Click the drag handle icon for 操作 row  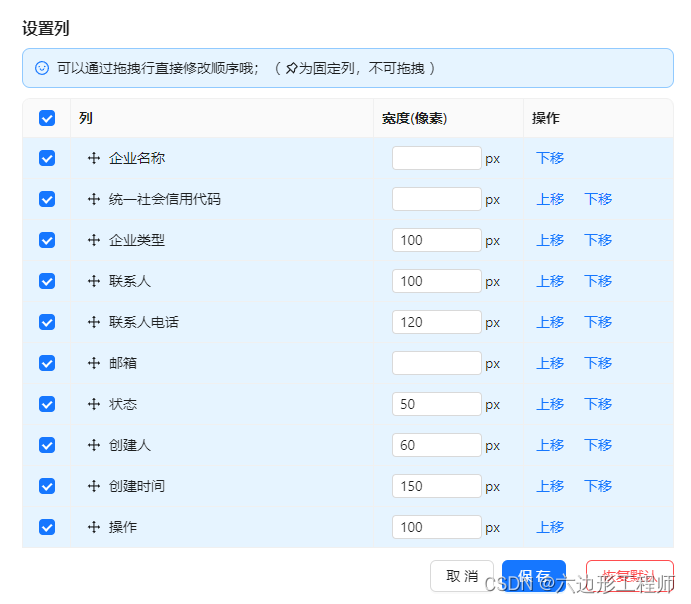pyautogui.click(x=94, y=526)
